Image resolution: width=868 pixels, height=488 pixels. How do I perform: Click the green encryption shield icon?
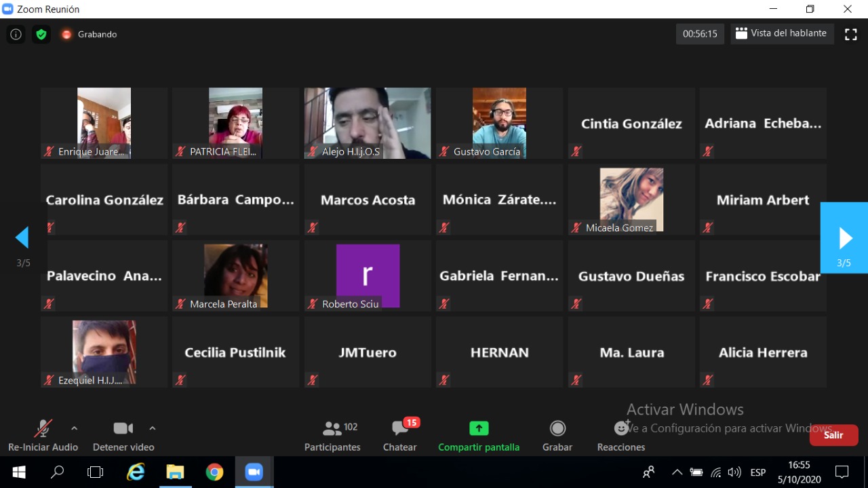coord(41,35)
